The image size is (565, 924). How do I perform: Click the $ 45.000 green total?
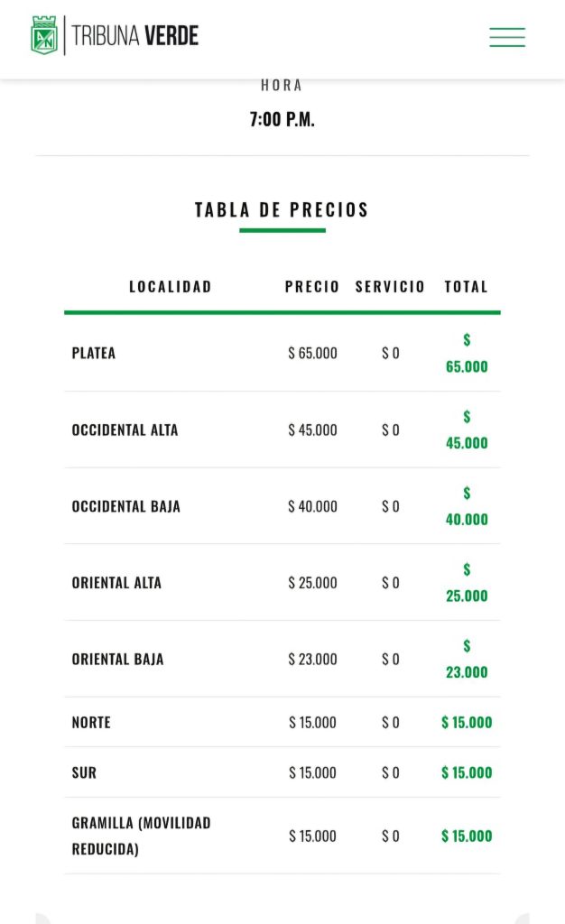(467, 430)
